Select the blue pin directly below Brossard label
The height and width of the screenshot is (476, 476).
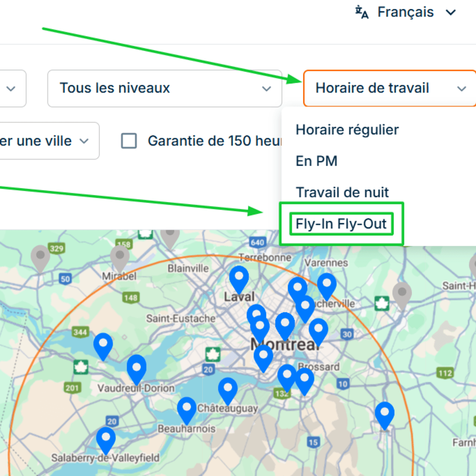pos(305,382)
